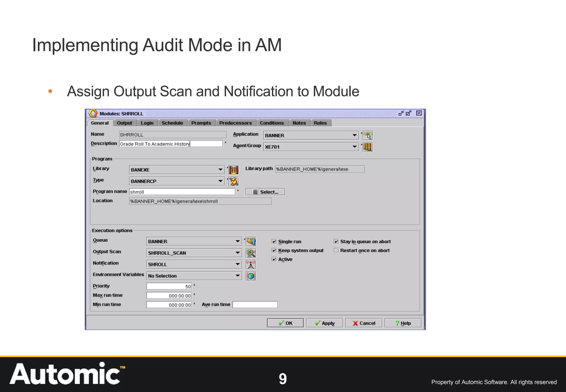Click the Select... program button
This screenshot has height=392, width=566.
pyautogui.click(x=265, y=192)
